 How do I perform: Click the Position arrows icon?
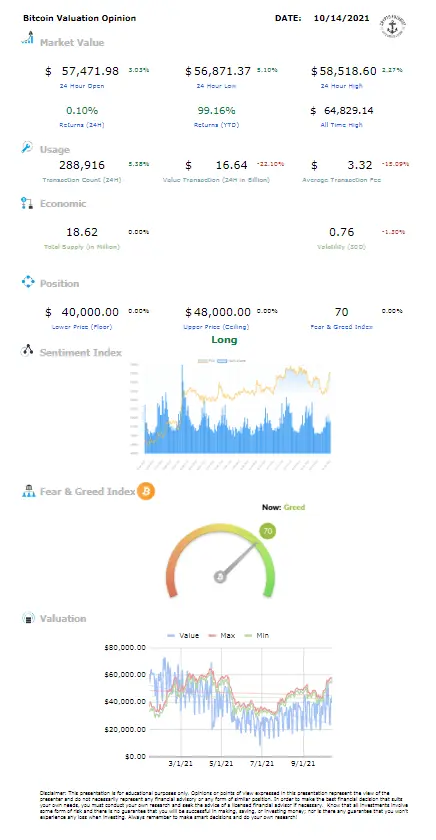28,282
